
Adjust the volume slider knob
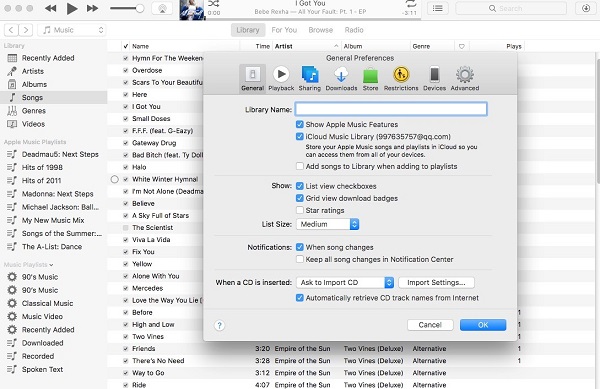140,8
